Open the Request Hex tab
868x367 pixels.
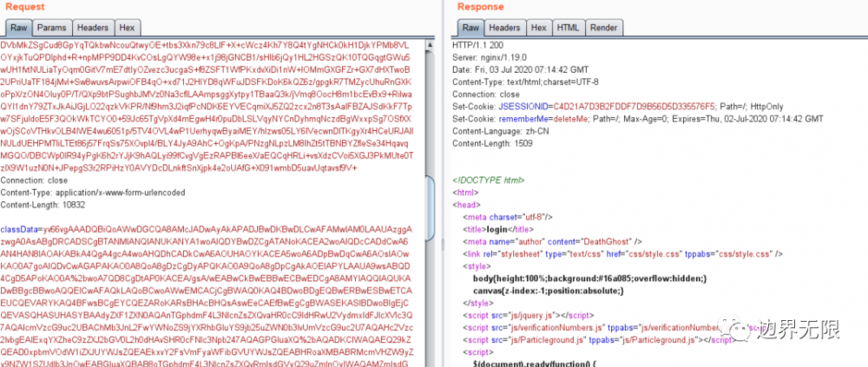128,28
